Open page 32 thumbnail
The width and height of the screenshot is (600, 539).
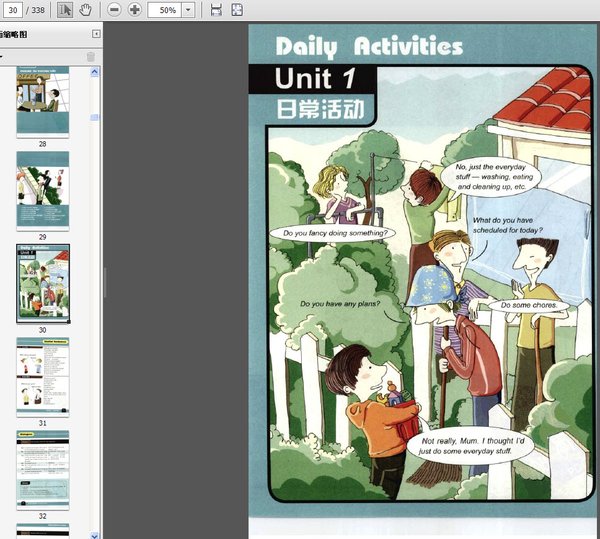pyautogui.click(x=42, y=470)
